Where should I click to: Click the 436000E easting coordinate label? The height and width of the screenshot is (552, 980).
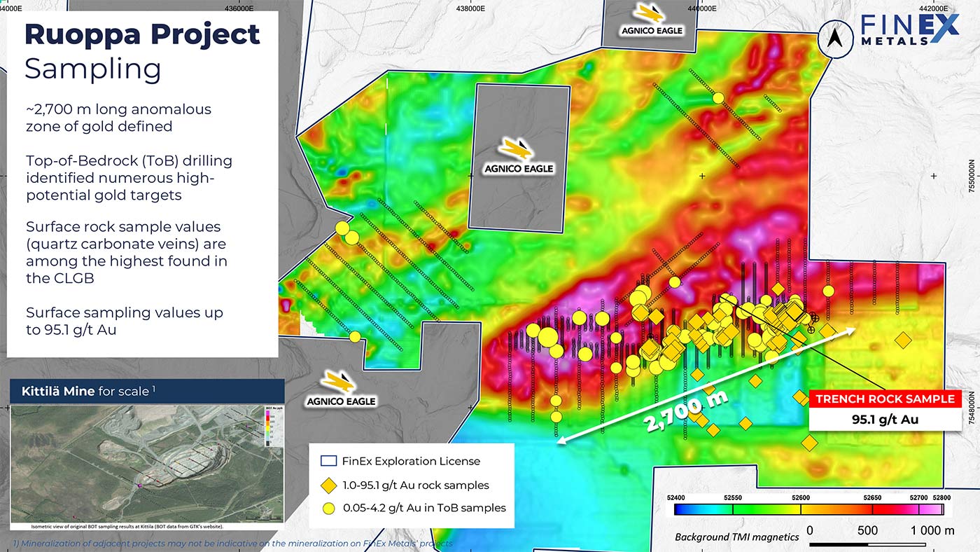238,8
